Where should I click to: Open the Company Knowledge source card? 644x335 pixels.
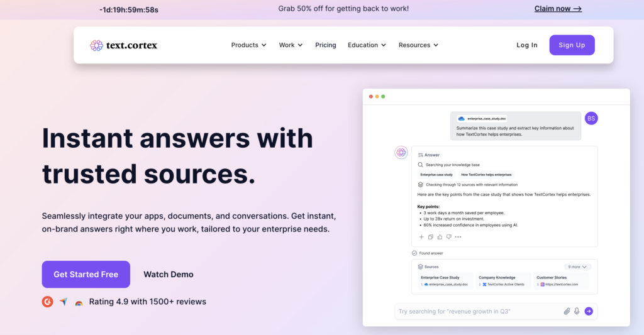(503, 281)
